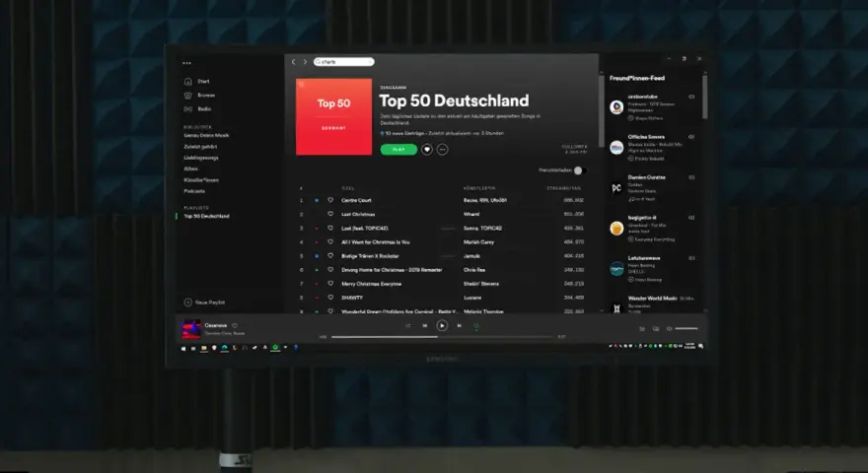Open Lofuturewave's avatar in friend feed
868x473 pixels.
[x=616, y=268]
